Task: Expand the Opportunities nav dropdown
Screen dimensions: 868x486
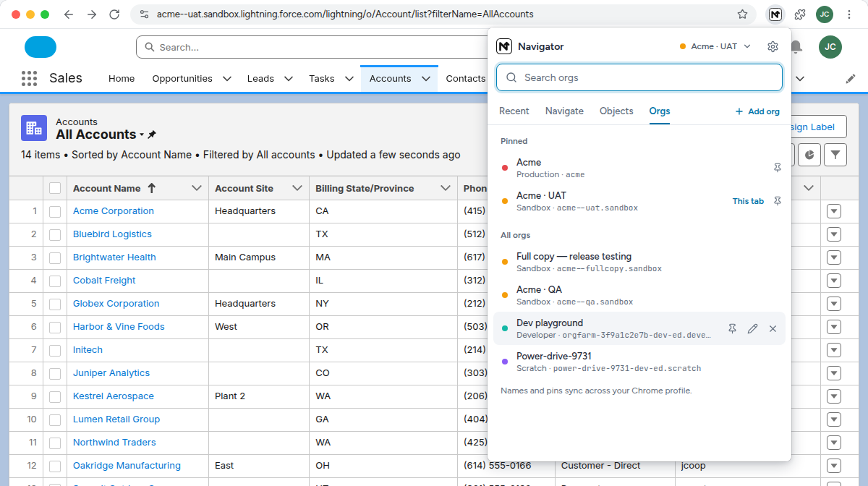Action: (x=227, y=78)
